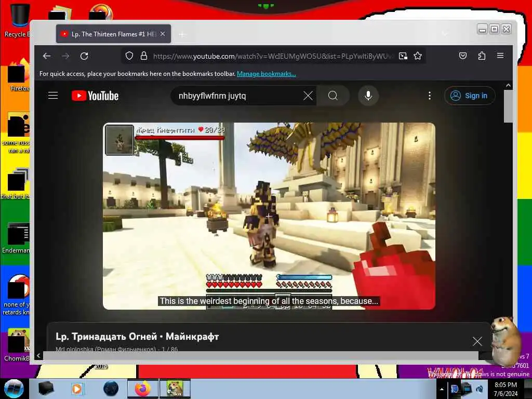
Task: Open the Recycle Bin desktop icon
Action: pos(18,20)
